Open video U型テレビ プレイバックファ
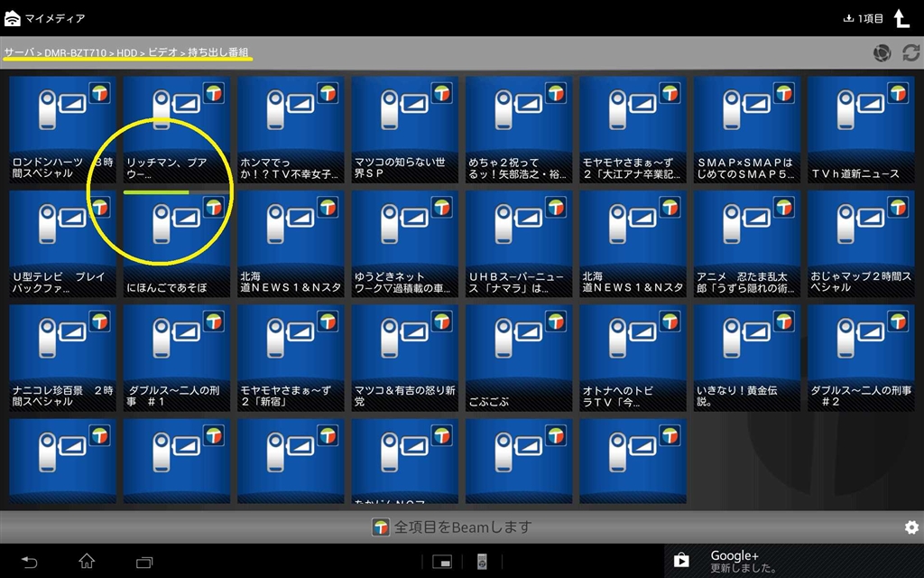This screenshot has width=924, height=578. click(62, 244)
